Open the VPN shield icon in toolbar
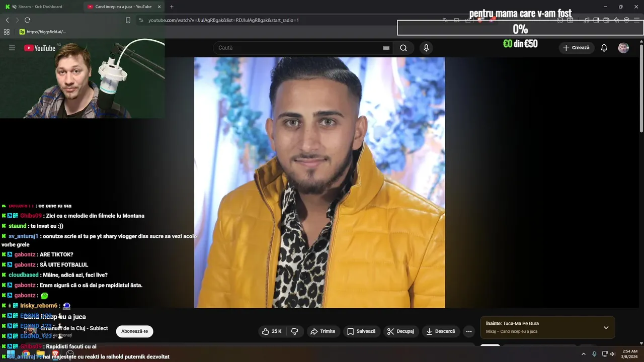The width and height of the screenshot is (644, 362). (x=626, y=20)
